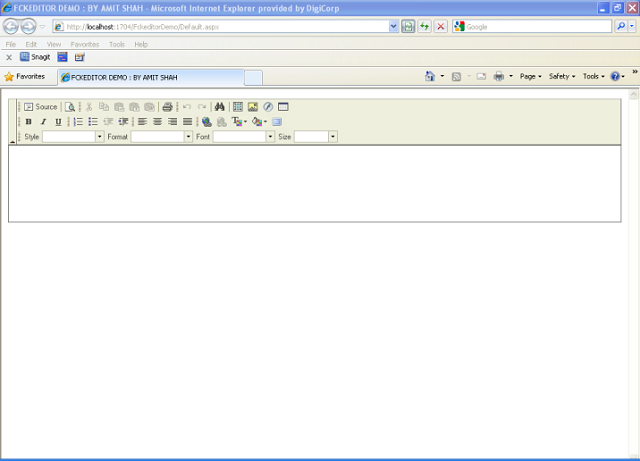This screenshot has height=461, width=640.
Task: Open the browser Help question icon
Action: point(615,76)
